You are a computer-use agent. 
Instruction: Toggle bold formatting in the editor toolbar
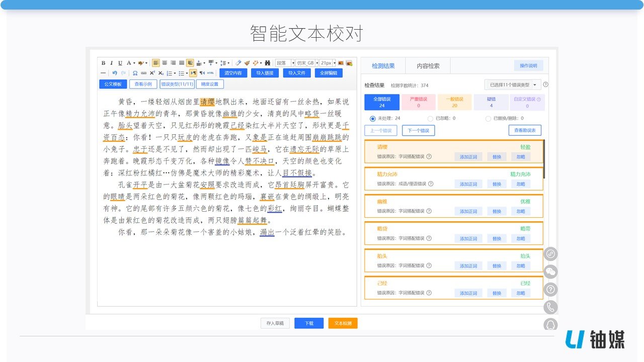(x=103, y=62)
